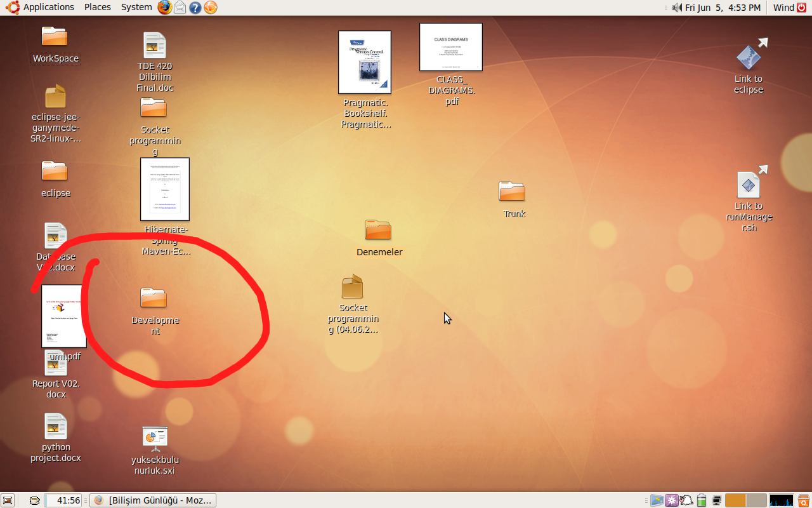Click the Wind user switcher label

click(x=784, y=8)
